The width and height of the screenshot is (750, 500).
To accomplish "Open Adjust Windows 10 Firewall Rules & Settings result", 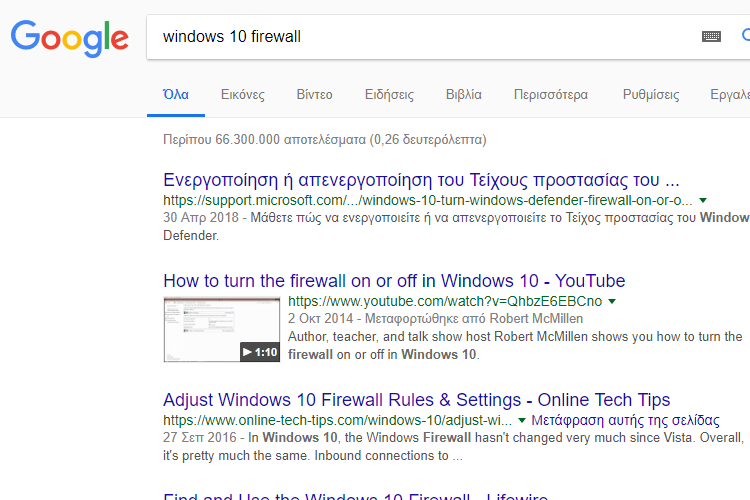I will tap(417, 400).
